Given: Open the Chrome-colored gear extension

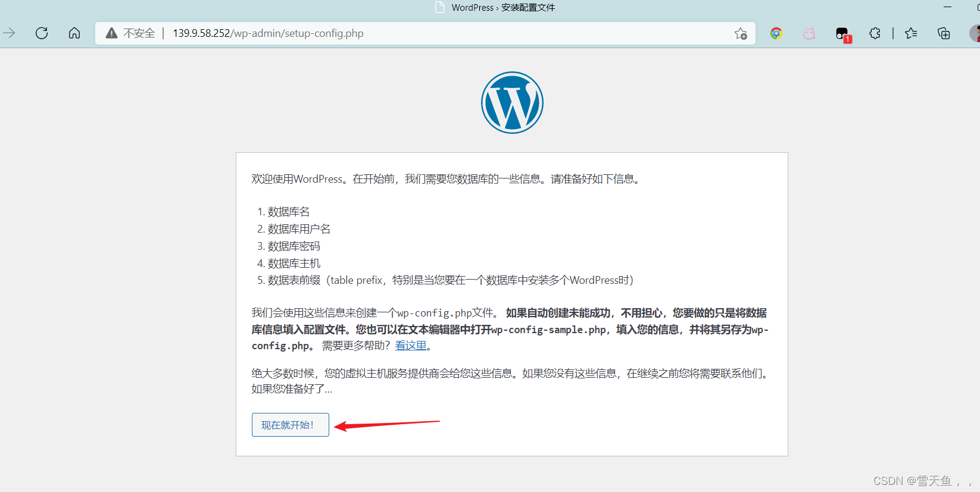Looking at the screenshot, I should 776,33.
